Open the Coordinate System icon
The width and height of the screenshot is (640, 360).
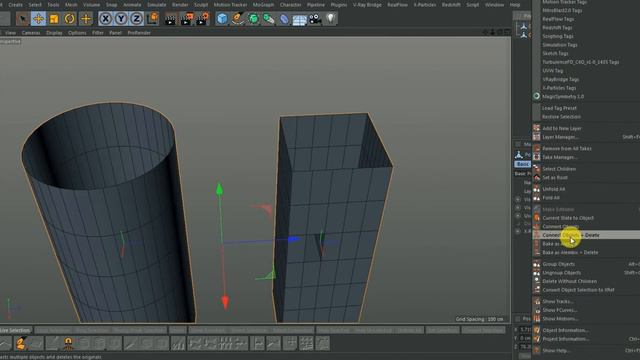point(152,18)
